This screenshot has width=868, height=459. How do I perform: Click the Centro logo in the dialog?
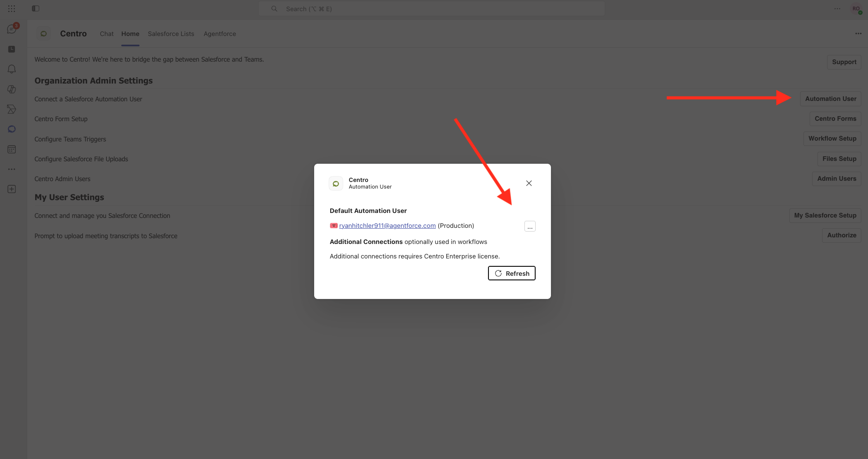(x=336, y=183)
